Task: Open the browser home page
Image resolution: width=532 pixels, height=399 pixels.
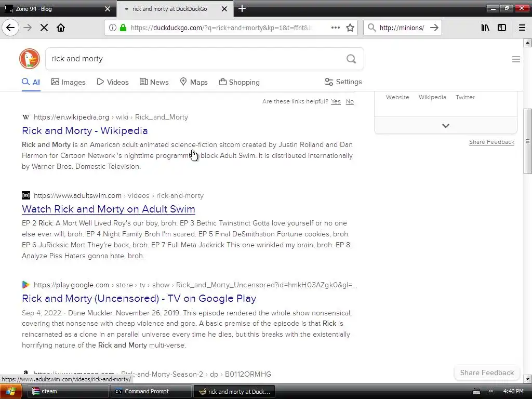Action: 61,28
